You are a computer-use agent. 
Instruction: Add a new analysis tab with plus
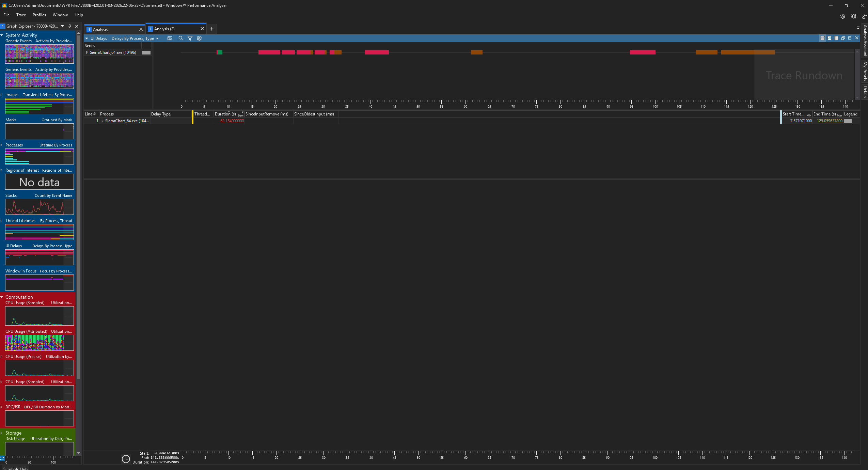point(211,29)
